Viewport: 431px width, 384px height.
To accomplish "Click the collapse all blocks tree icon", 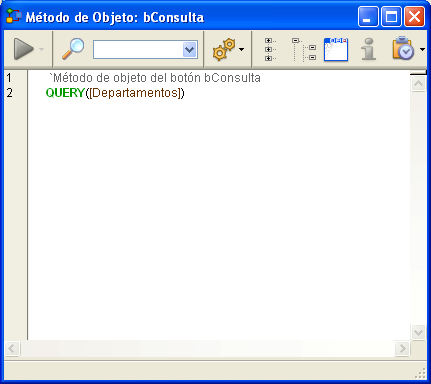I will point(304,49).
